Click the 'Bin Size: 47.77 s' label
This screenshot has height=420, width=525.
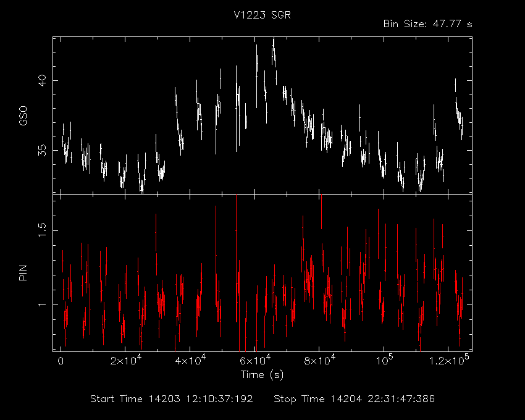coord(427,24)
